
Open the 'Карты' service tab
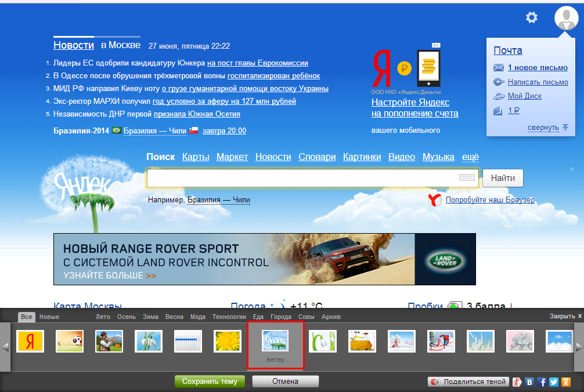point(196,157)
